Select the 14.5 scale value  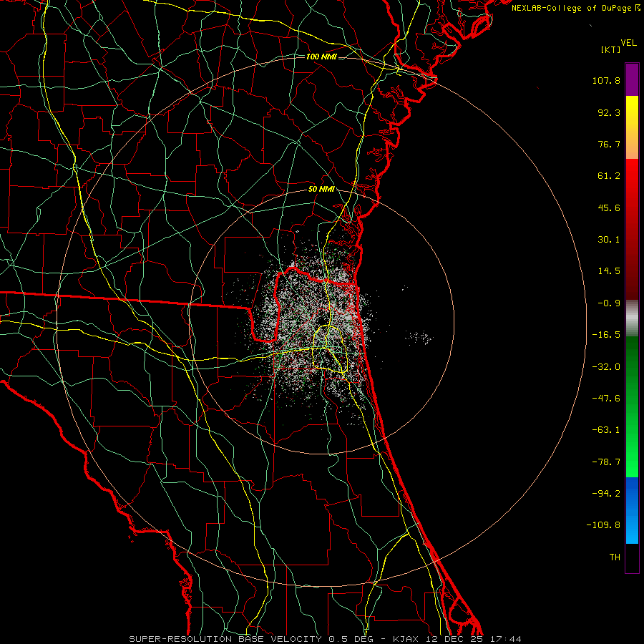pyautogui.click(x=609, y=271)
